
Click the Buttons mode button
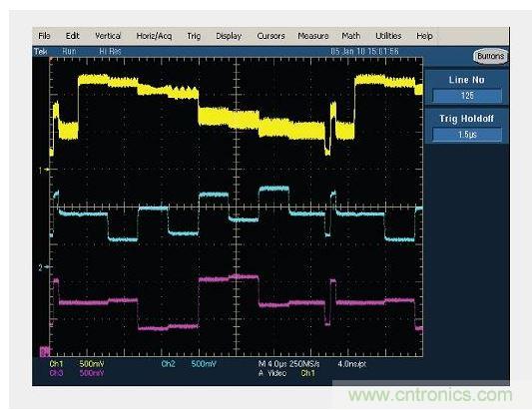490,56
